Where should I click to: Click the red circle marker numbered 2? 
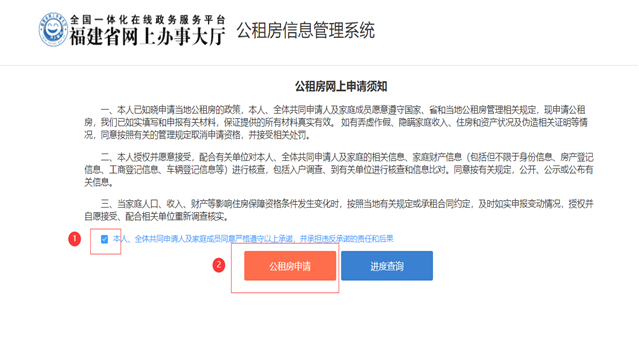pos(219,265)
